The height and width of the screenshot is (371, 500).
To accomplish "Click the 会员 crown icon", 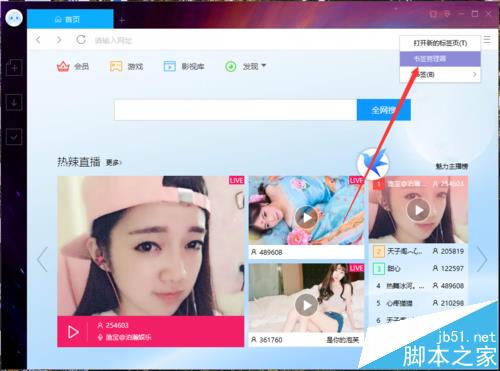I will [x=63, y=66].
